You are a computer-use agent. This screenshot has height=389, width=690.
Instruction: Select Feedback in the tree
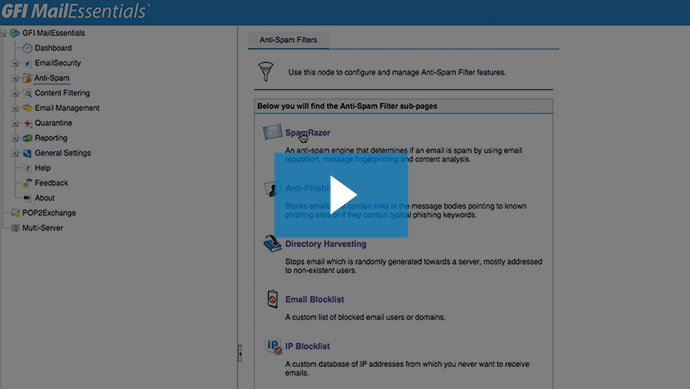click(x=51, y=183)
